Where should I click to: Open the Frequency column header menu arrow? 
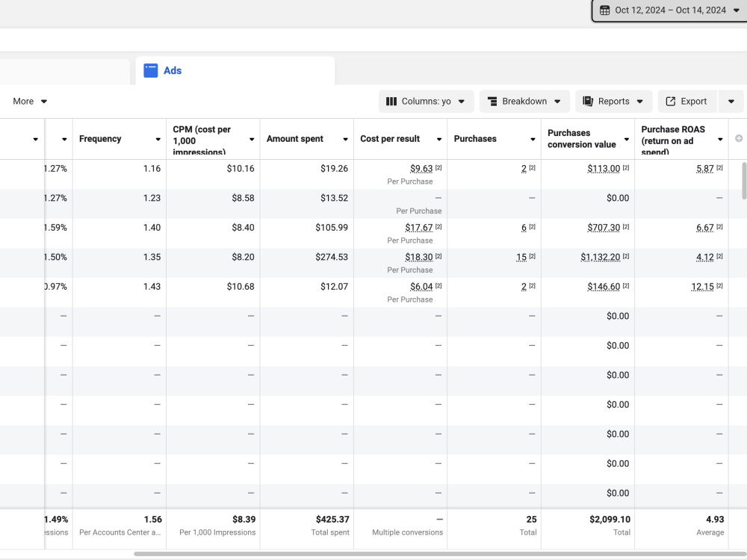coord(158,140)
